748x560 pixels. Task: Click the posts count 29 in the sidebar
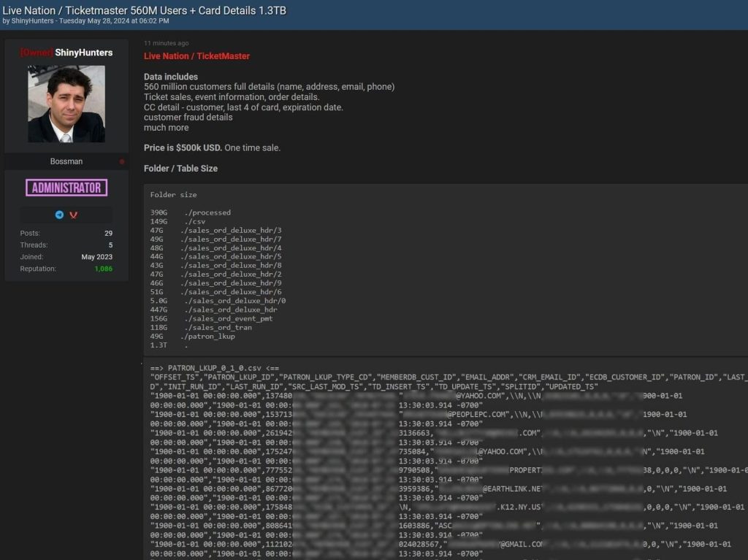108,233
